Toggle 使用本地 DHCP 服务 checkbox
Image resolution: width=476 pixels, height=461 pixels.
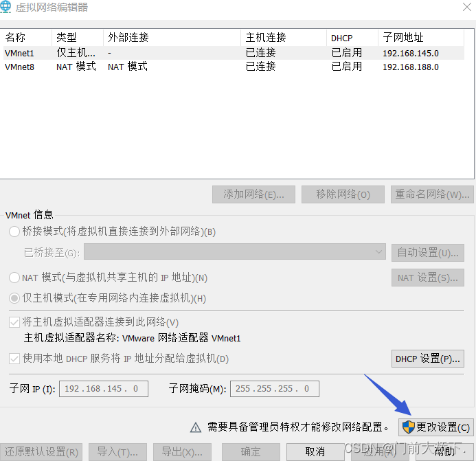(x=14, y=359)
